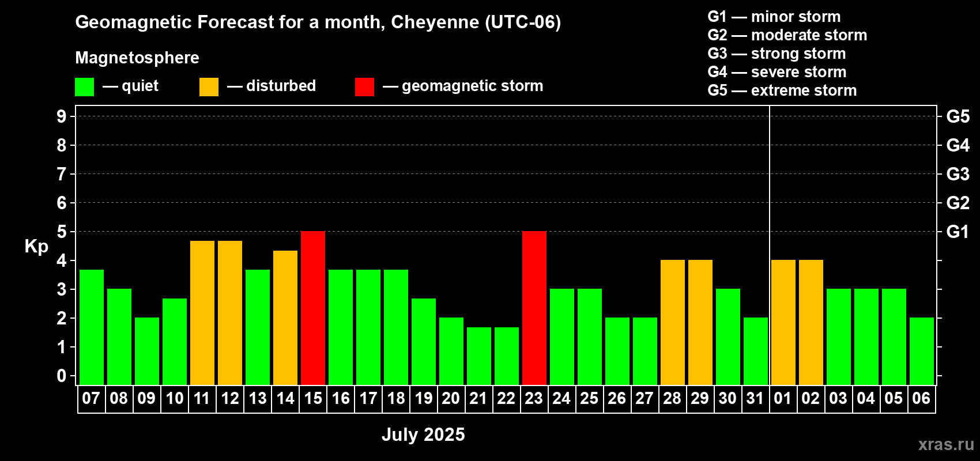This screenshot has width=980, height=461.
Task: Select the orange bar for August 02
Action: pos(811,322)
